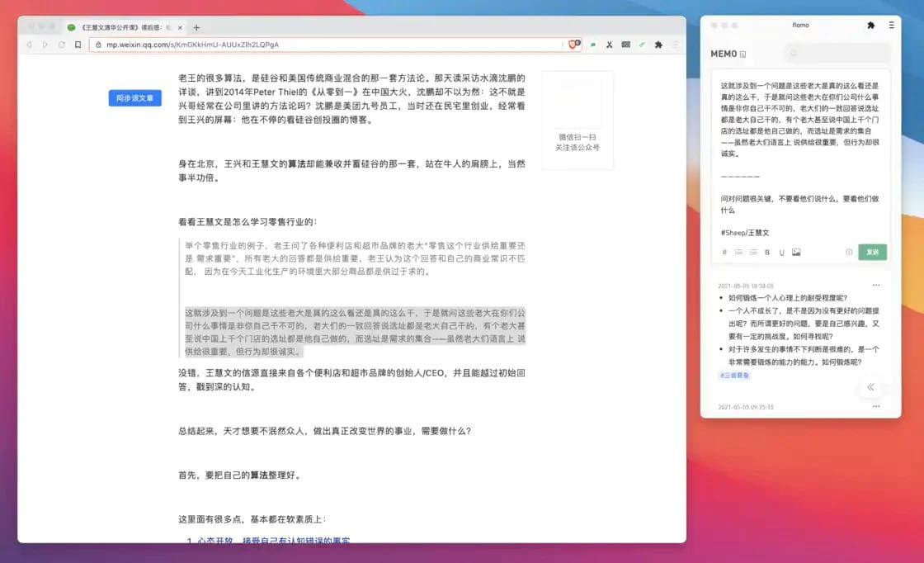Open more options for the 2021-05-09 memo
This screenshot has height=563, width=924.
click(x=876, y=286)
